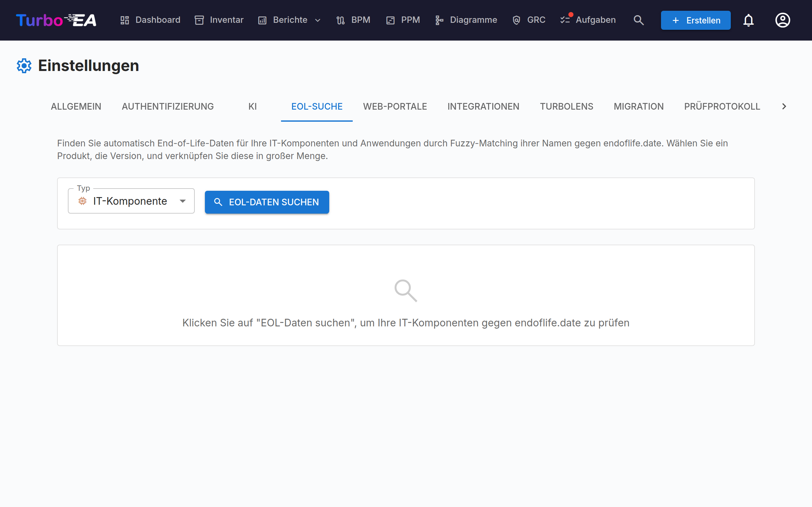Image resolution: width=812 pixels, height=507 pixels.
Task: Click the search magnifier in navbar
Action: point(638,20)
